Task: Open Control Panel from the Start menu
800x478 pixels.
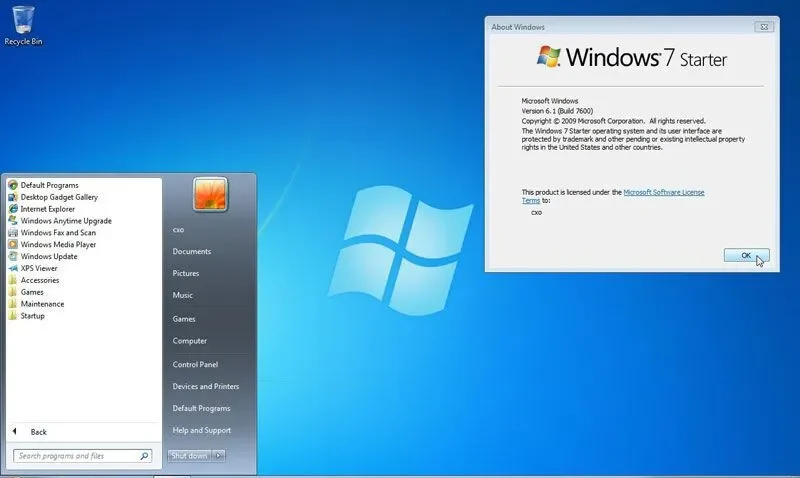Action: (195, 365)
